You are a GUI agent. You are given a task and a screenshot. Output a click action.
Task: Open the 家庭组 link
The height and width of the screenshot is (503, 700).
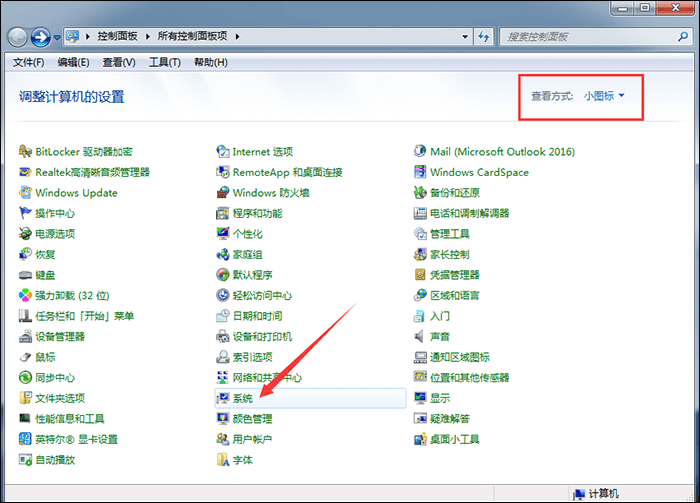(x=247, y=254)
